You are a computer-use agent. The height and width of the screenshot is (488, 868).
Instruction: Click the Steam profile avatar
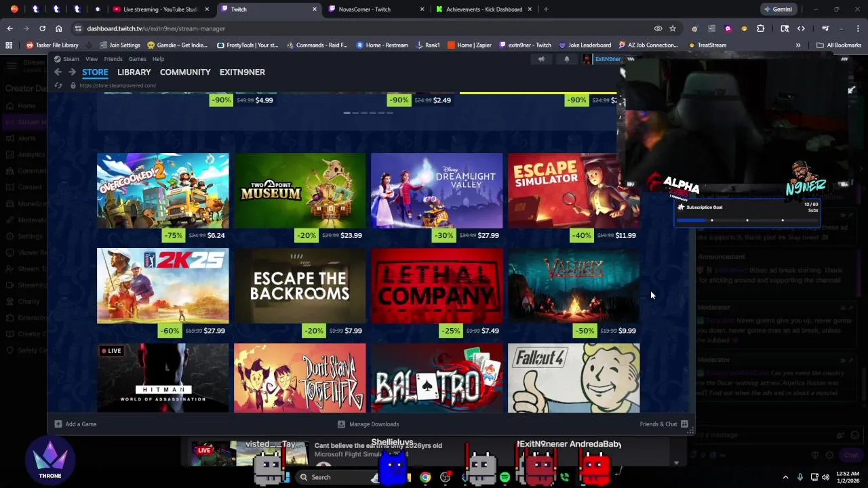click(587, 59)
